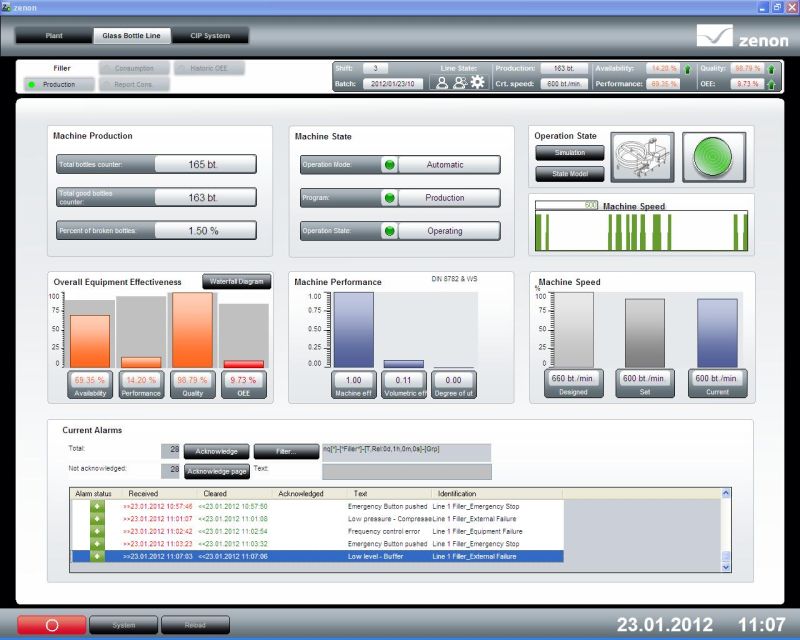The image size is (800, 640).
Task: Click the filler machine 3D model image
Action: coord(642,157)
